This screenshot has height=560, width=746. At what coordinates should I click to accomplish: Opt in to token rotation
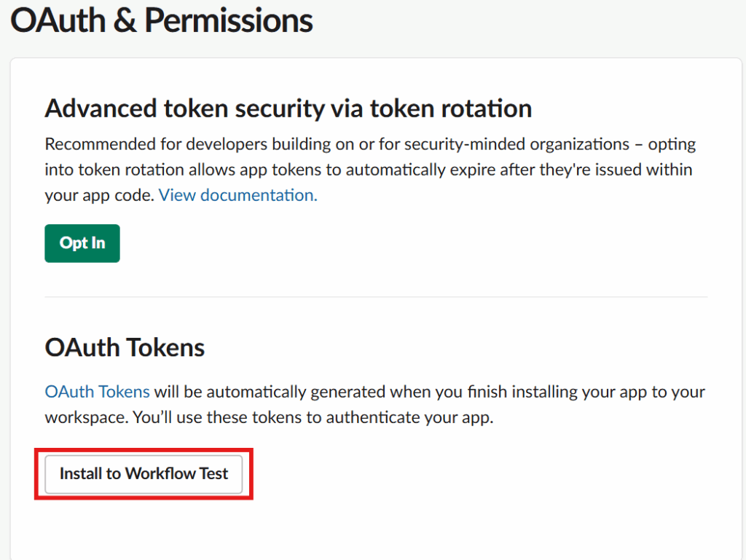pos(82,243)
